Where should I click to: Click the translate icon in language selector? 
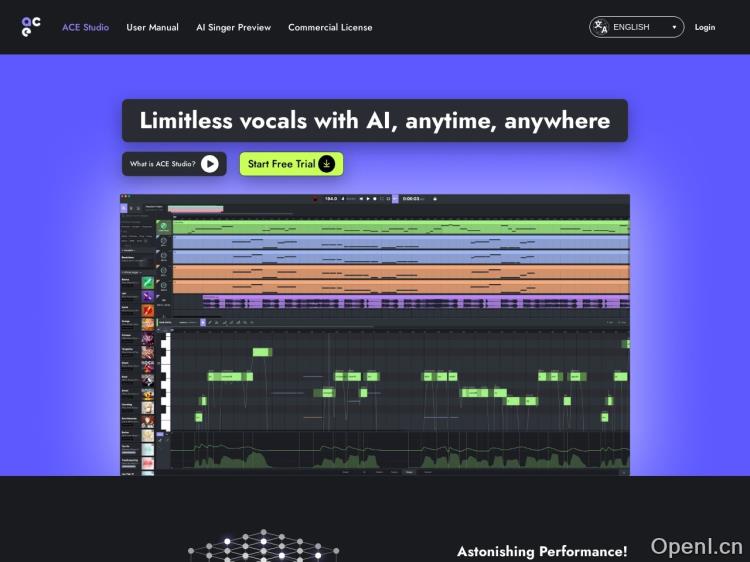600,27
